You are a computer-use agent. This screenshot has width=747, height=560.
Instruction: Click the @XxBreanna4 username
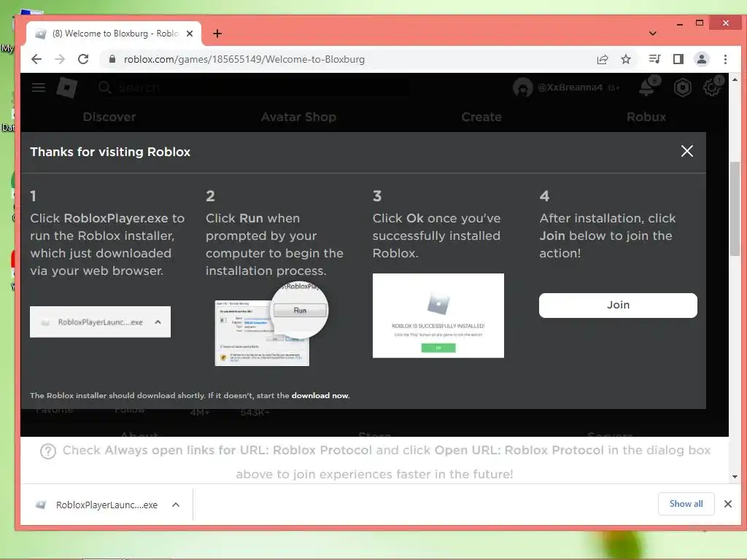pyautogui.click(x=570, y=87)
